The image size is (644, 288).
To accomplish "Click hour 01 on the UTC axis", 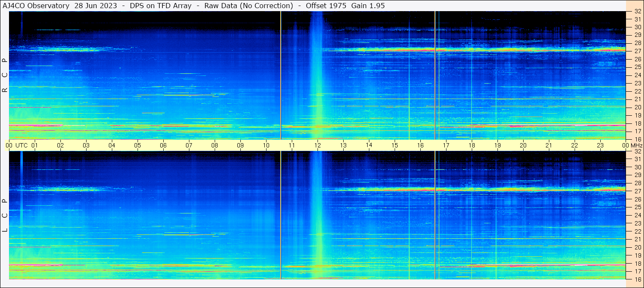I will click(x=35, y=145).
